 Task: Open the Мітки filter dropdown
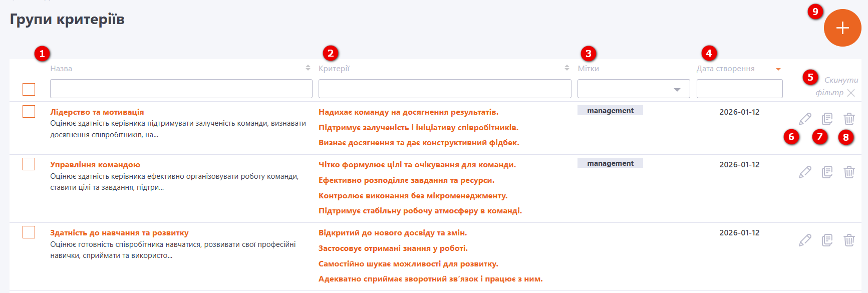click(x=634, y=89)
